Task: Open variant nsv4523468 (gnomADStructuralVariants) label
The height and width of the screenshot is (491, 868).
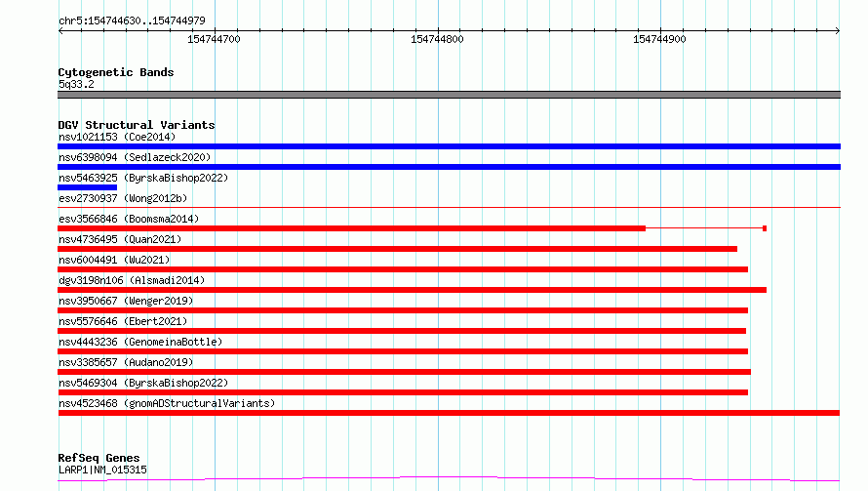Action: (x=167, y=403)
